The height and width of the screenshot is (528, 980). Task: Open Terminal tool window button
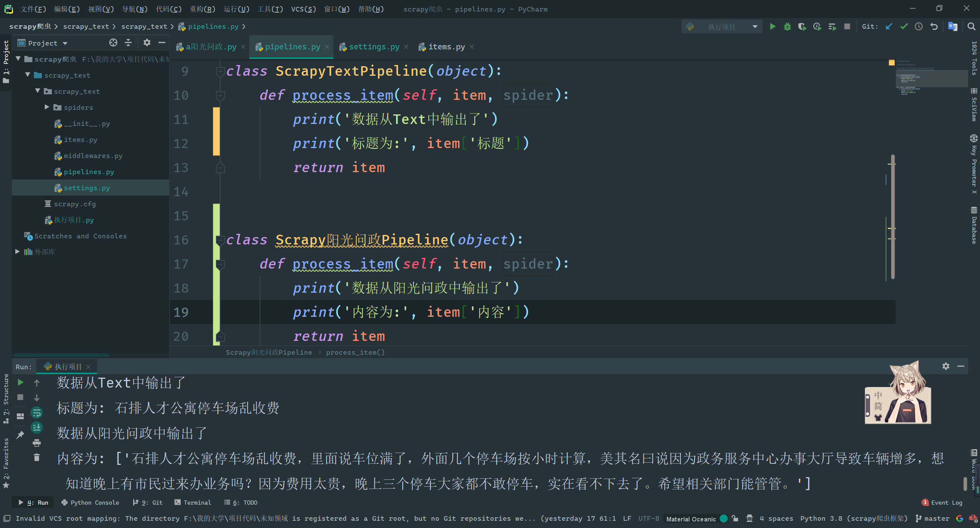click(193, 502)
